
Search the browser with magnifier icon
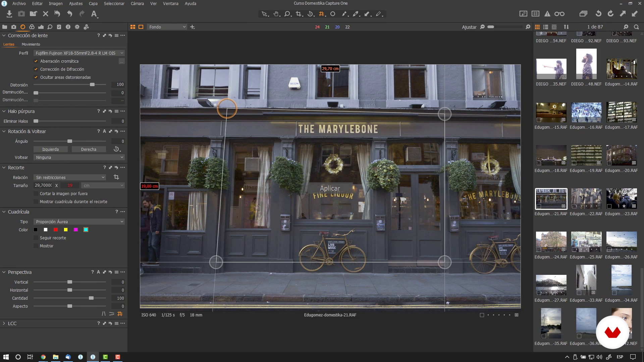636,27
